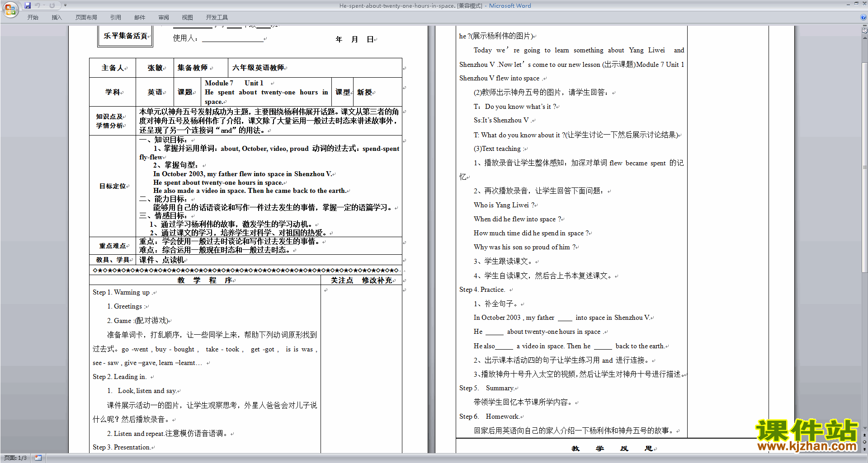Click the 页面: 1/3 status indicator
This screenshot has height=463, width=868.
pyautogui.click(x=15, y=458)
